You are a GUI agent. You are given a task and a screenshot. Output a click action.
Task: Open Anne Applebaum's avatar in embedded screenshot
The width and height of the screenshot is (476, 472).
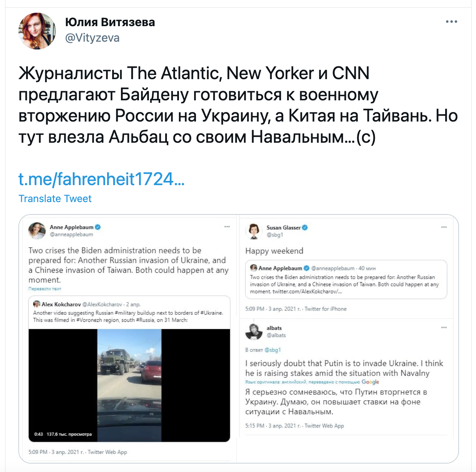pos(37,231)
